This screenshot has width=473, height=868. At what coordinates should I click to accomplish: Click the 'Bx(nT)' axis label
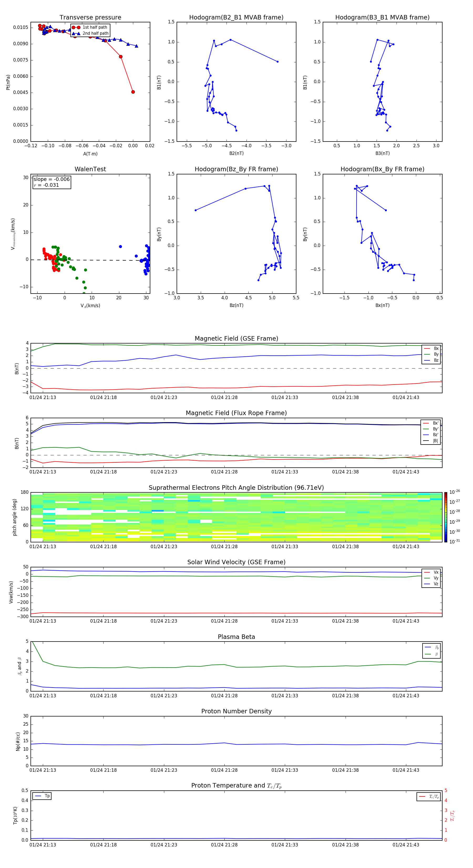[382, 305]
